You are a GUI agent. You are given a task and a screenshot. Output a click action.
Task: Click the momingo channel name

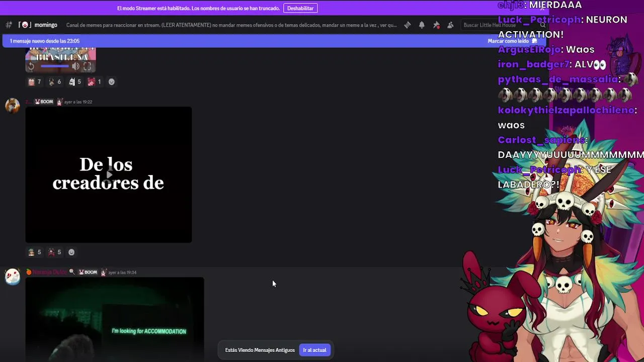[46, 25]
